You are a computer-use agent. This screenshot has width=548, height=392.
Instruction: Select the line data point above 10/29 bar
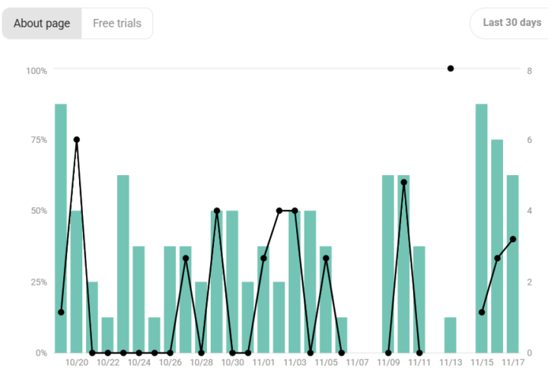[217, 211]
